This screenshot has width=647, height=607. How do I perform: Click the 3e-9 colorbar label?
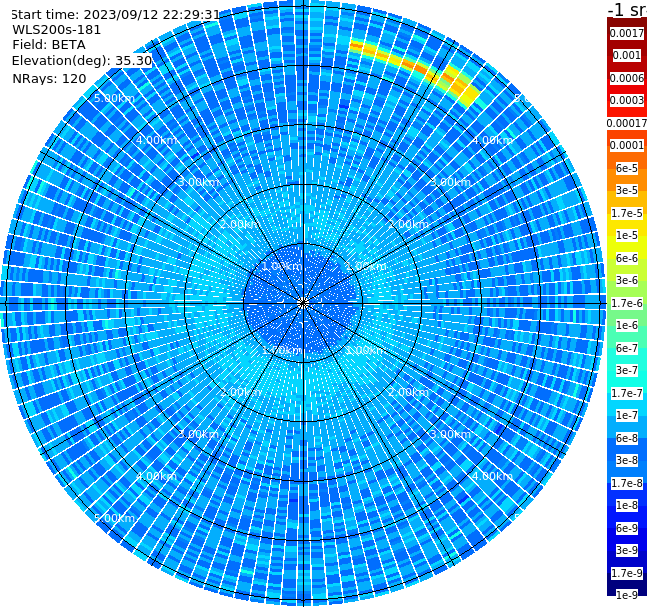pyautogui.click(x=627, y=550)
